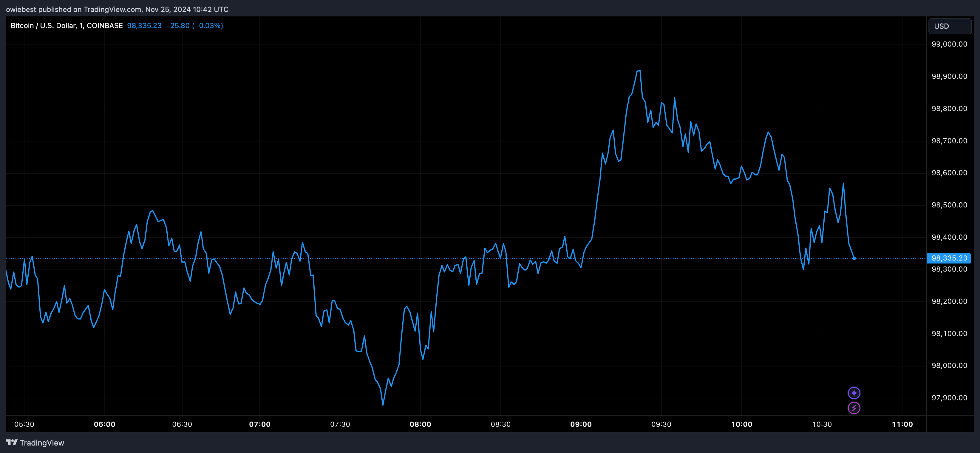The image size is (980, 453).
Task: Click the highlighted 98,335.23 price axis label
Action: point(949,258)
